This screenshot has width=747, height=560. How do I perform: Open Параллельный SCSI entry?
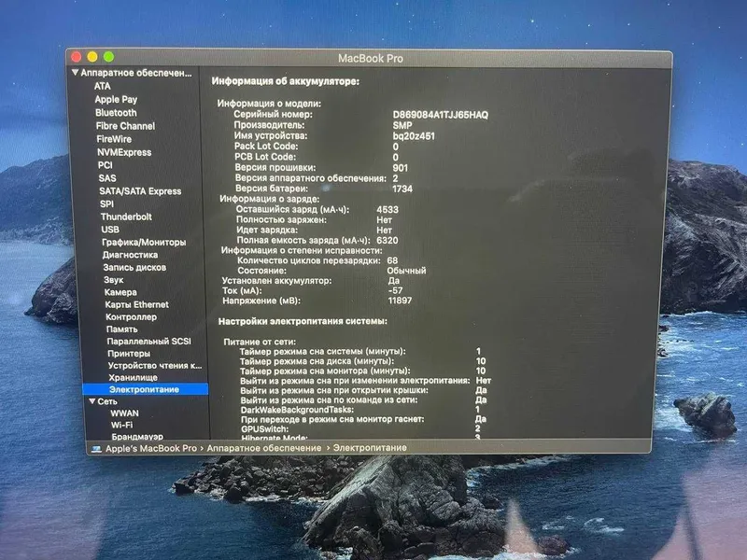click(148, 342)
